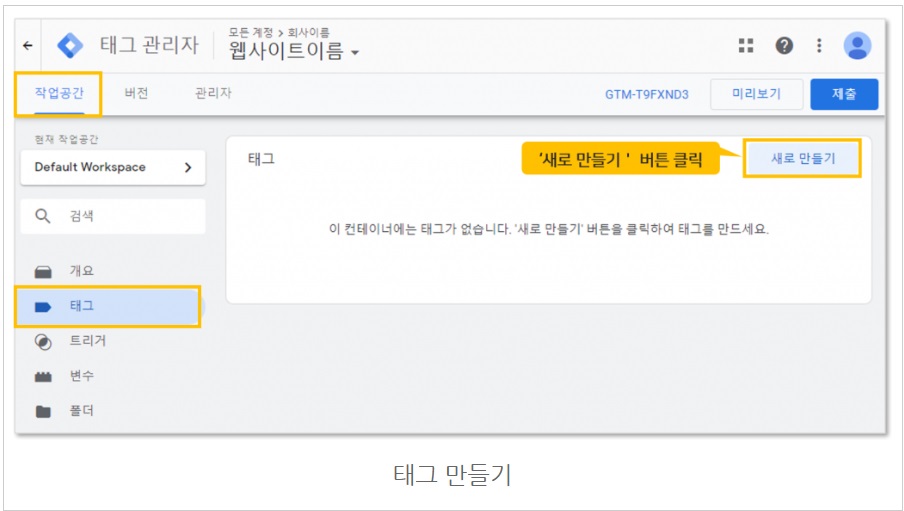Click the 모든 계정 breadcrumb link
Image resolution: width=904 pixels, height=511 pixels.
click(251, 32)
